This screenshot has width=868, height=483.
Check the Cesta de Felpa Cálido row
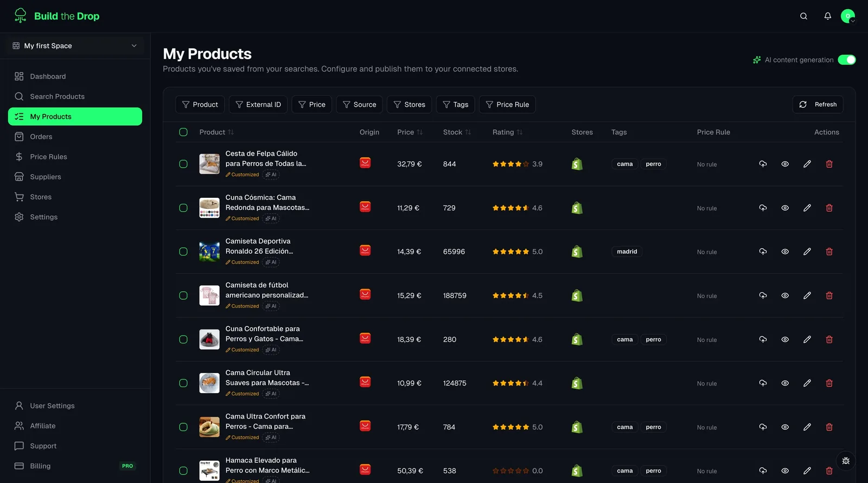tap(183, 164)
